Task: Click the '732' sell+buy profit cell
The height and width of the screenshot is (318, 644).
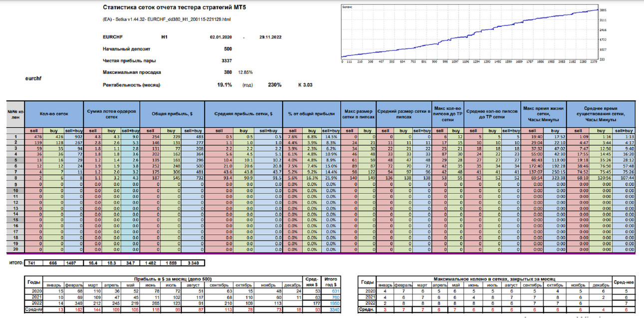Action: point(194,178)
